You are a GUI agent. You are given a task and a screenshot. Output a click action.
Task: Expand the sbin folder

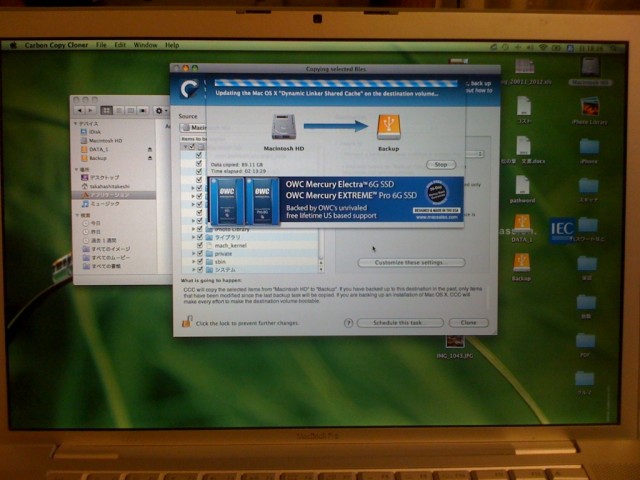pyautogui.click(x=193, y=262)
